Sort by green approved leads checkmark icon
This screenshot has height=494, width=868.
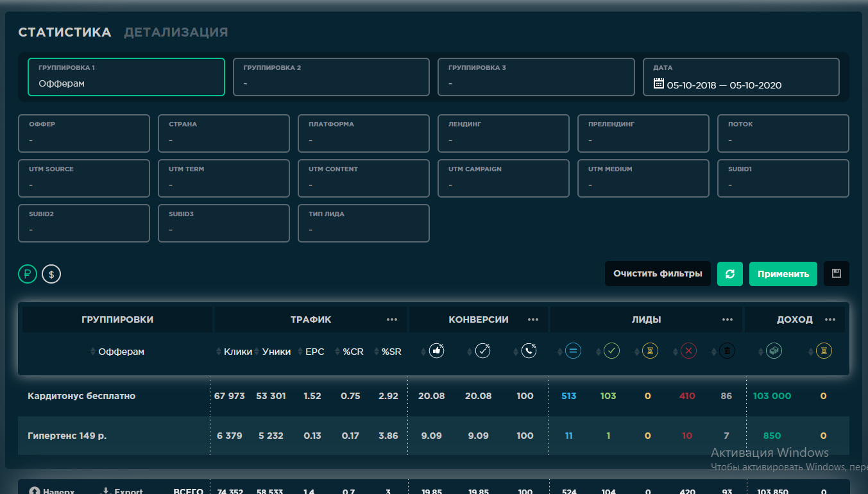[x=611, y=351]
